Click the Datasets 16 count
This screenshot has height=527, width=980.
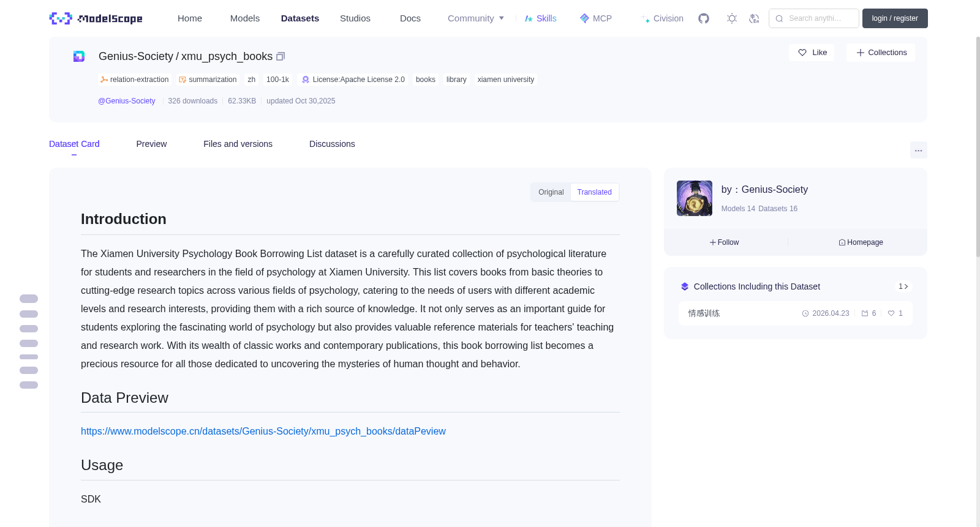778,209
